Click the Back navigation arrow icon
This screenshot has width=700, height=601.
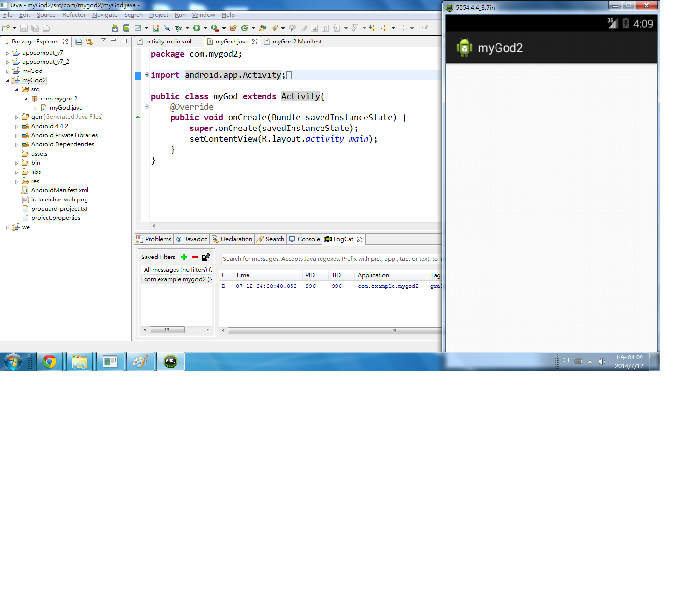(385, 28)
